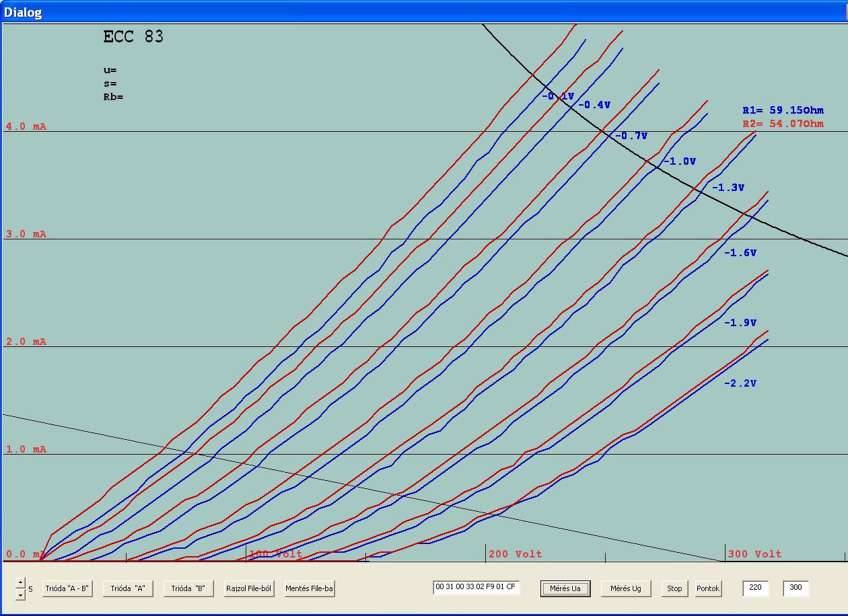The height and width of the screenshot is (616, 848).
Task: Click the -0.7V curve label
Action: pyautogui.click(x=631, y=136)
